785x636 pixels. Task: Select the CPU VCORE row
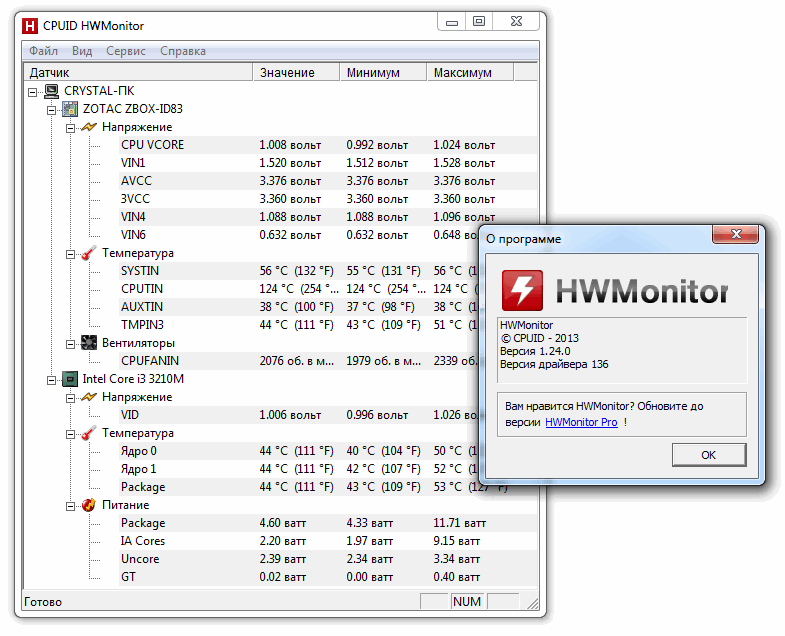click(327, 145)
